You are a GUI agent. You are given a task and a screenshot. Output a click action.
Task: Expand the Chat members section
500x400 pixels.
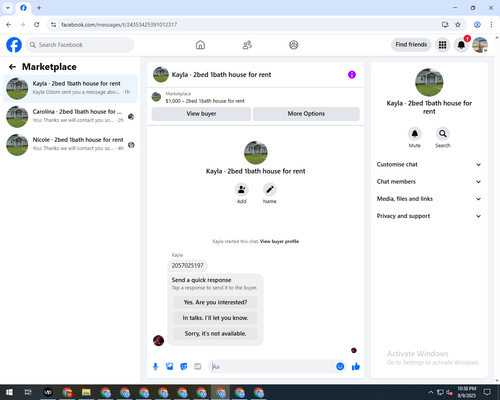429,182
